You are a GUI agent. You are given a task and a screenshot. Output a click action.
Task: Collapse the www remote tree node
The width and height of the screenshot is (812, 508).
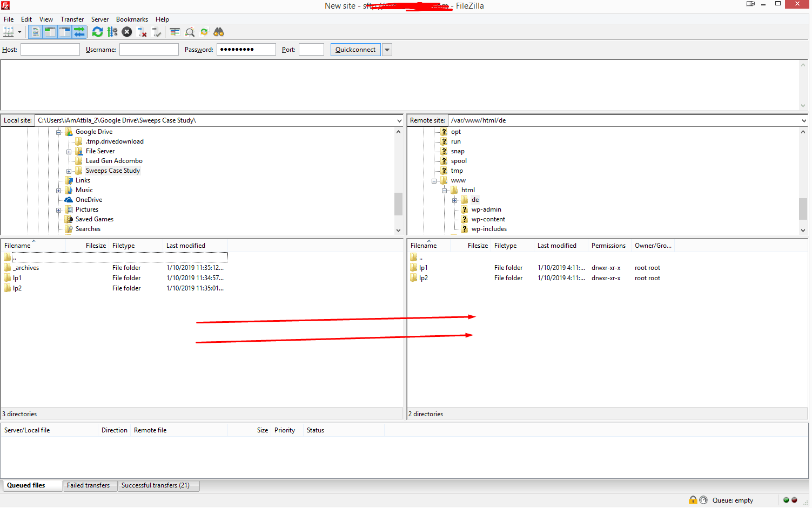pos(434,181)
